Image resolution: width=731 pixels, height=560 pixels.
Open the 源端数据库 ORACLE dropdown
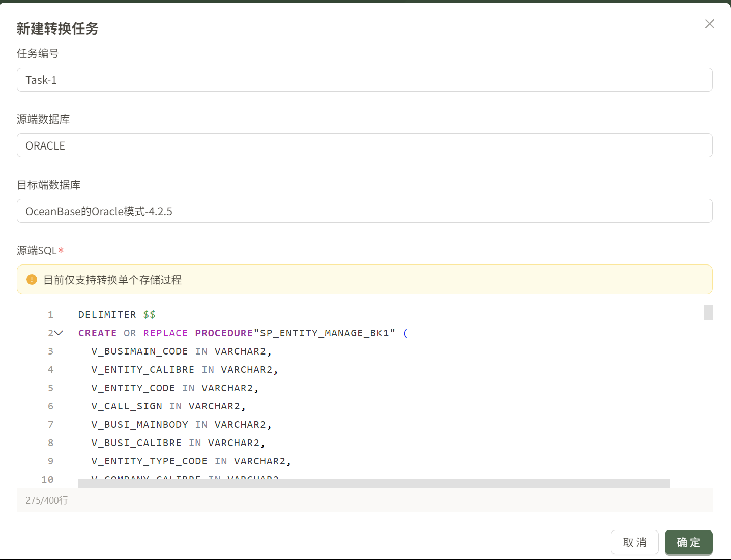click(364, 145)
